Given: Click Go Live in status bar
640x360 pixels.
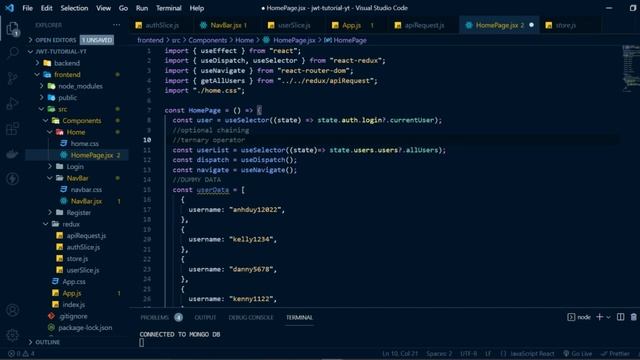Looking at the screenshot, I should click(x=578, y=354).
